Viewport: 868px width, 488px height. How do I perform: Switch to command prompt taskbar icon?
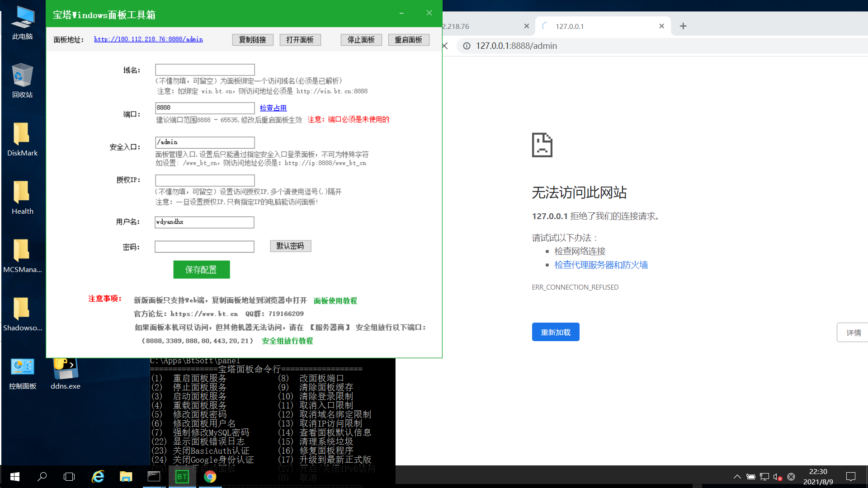[154, 477]
